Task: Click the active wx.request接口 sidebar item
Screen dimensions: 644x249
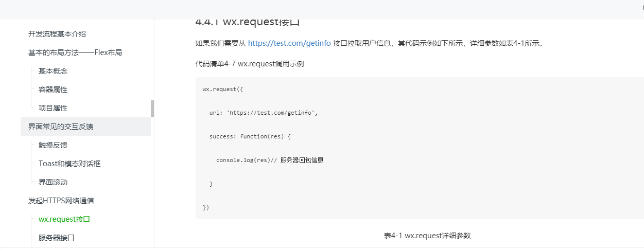Action: tap(64, 219)
